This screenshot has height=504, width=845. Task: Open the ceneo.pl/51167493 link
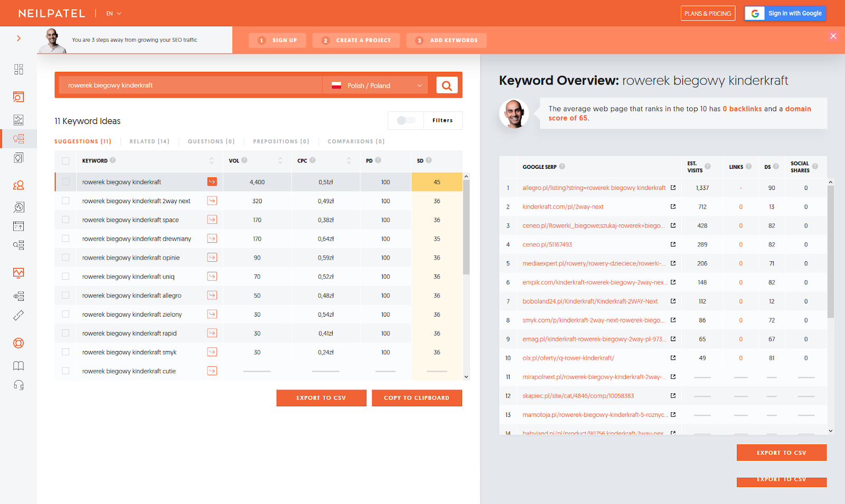[x=547, y=244]
